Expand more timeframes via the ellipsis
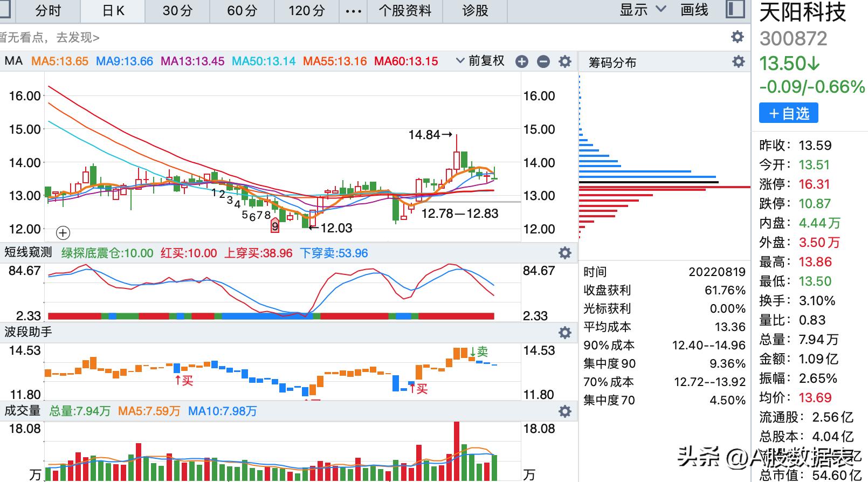Viewport: 868px width, 482px height. (x=353, y=11)
